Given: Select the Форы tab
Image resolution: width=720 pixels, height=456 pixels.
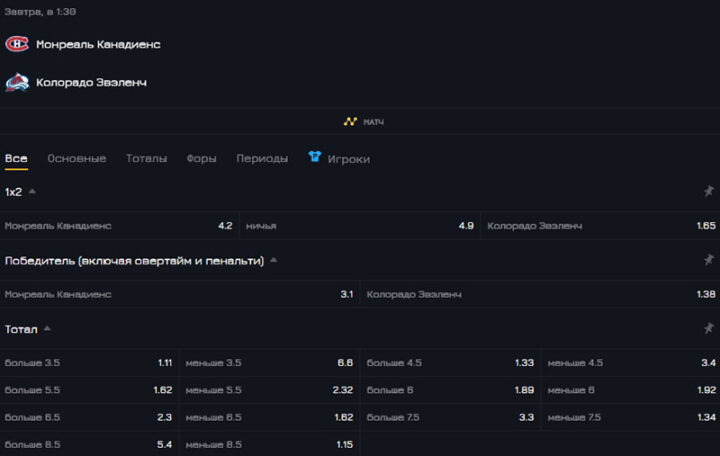Looking at the screenshot, I should (201, 159).
